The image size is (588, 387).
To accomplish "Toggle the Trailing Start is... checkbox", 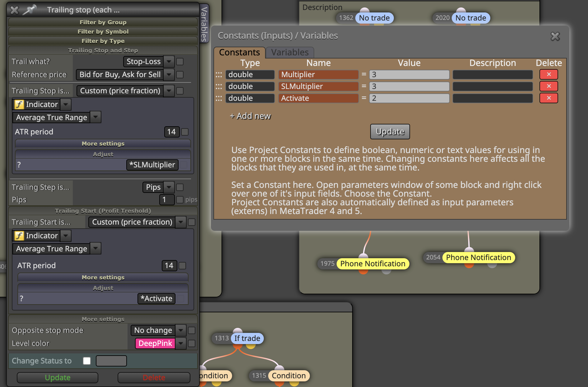I will [192, 222].
